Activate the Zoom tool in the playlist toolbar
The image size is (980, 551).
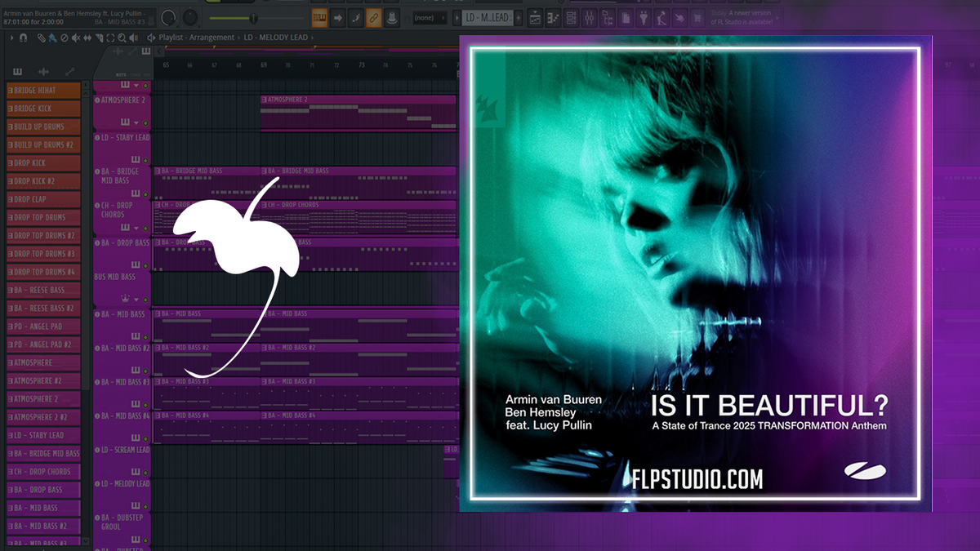(122, 38)
